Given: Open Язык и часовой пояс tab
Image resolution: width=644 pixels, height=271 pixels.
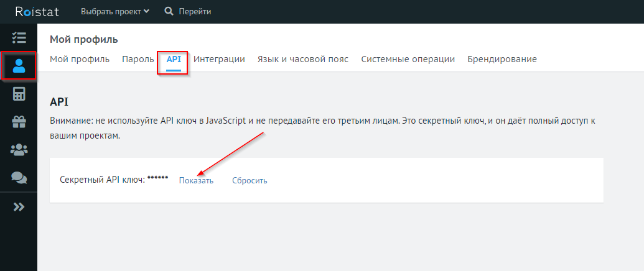Looking at the screenshot, I should [x=302, y=59].
